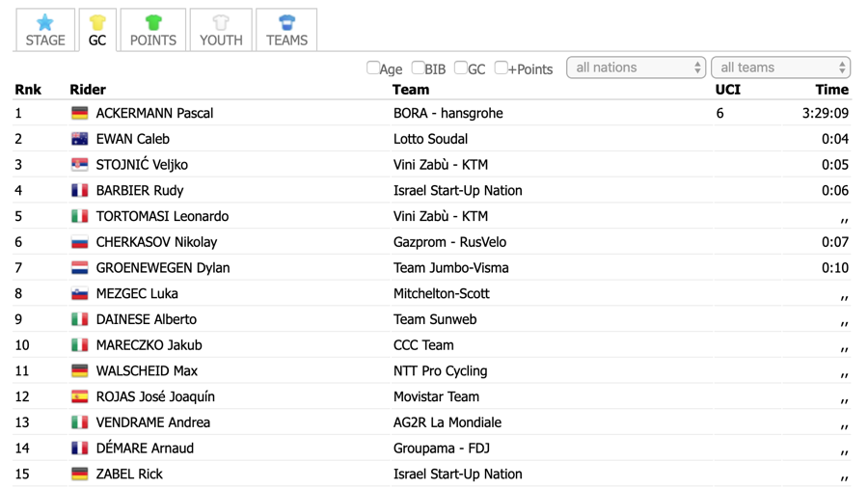Image resolution: width=868 pixels, height=489 pixels.
Task: Click the Time column header
Action: 831,90
